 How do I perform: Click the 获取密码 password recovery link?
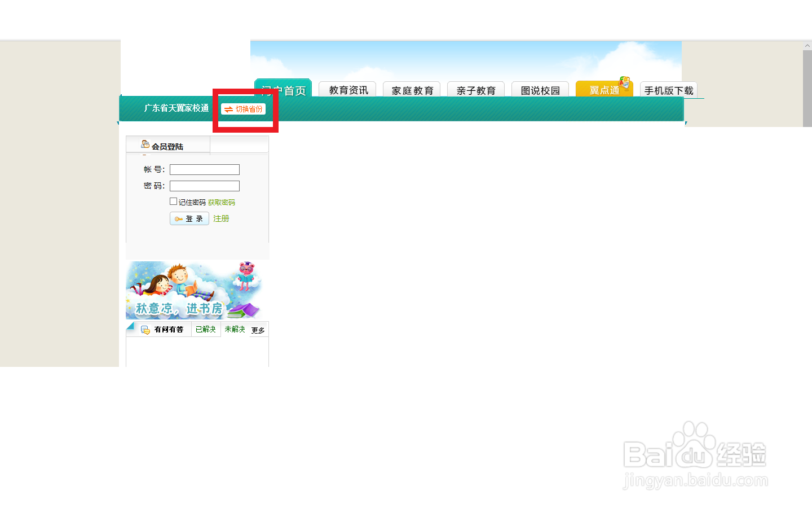[x=221, y=202]
